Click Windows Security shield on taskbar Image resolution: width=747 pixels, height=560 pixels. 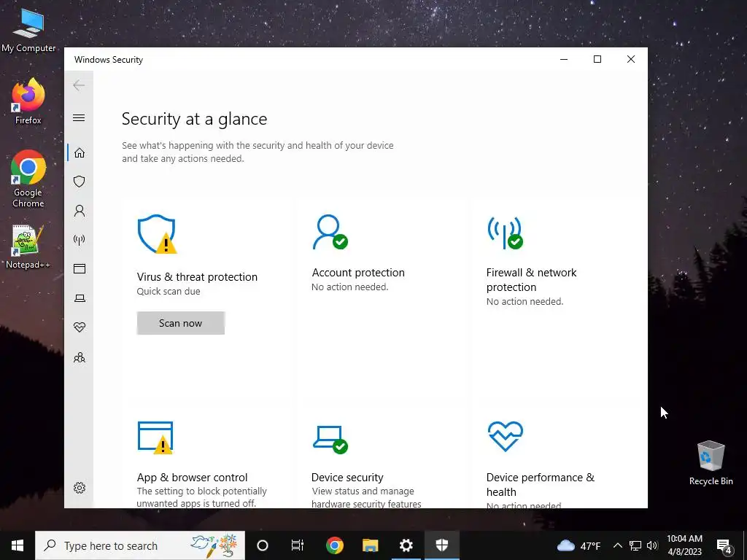[441, 545]
